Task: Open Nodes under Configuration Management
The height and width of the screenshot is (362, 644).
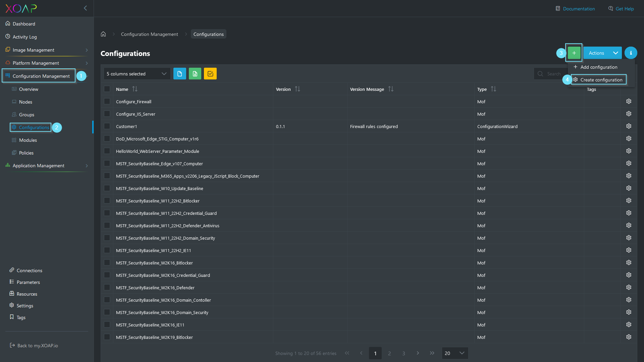Action: tap(22, 102)
